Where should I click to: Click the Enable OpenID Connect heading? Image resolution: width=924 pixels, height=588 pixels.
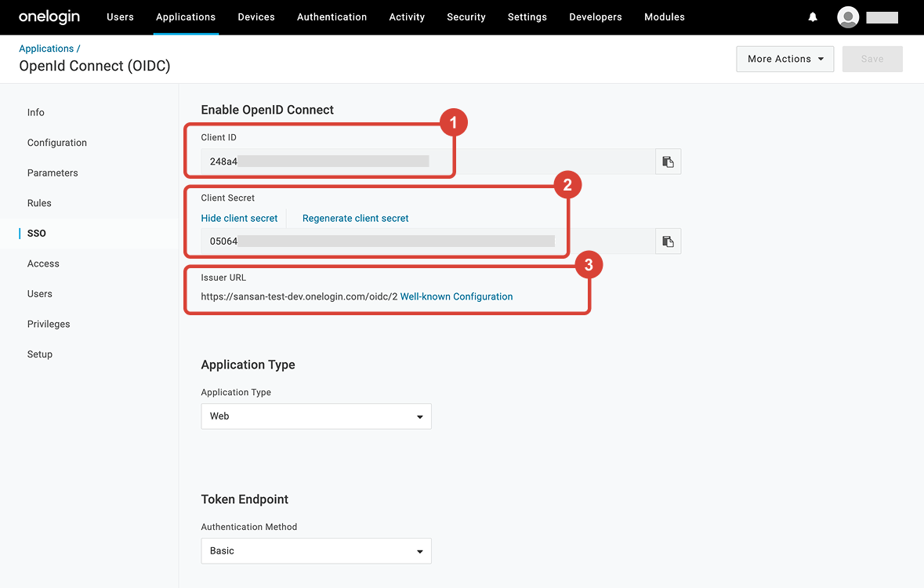267,110
